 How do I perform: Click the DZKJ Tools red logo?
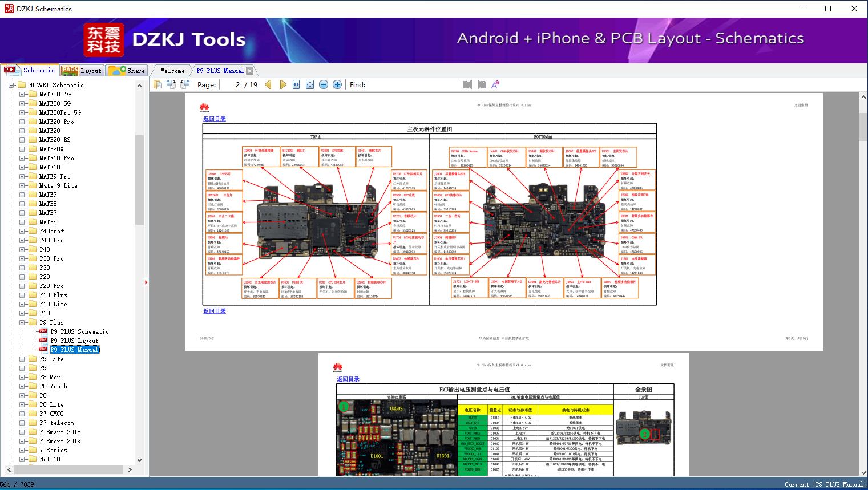coord(104,40)
